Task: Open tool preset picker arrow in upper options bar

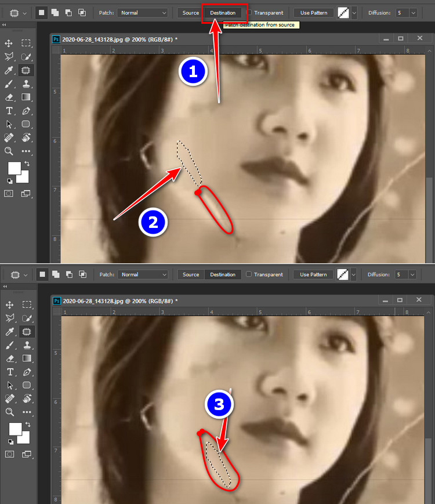Action: tap(25, 13)
